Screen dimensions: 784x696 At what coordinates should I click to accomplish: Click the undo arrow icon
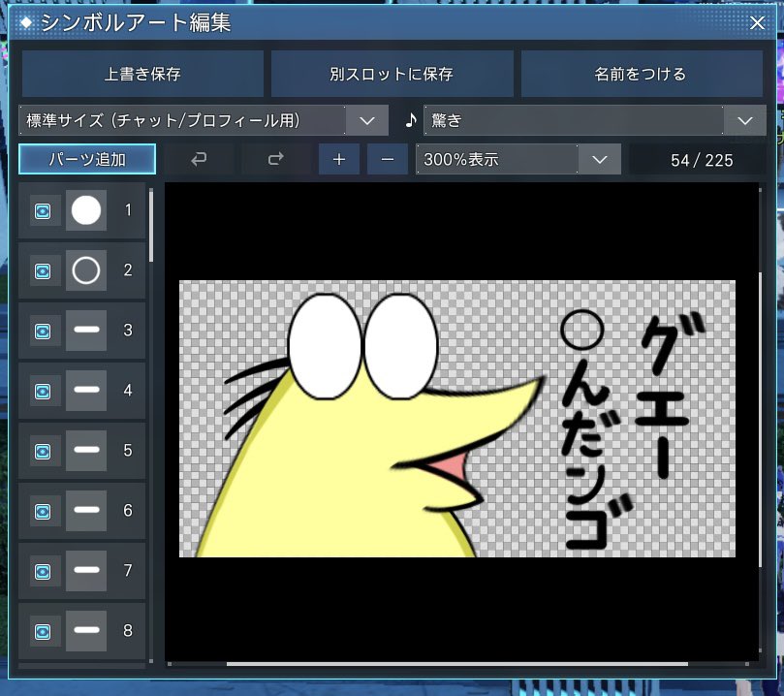[x=200, y=158]
